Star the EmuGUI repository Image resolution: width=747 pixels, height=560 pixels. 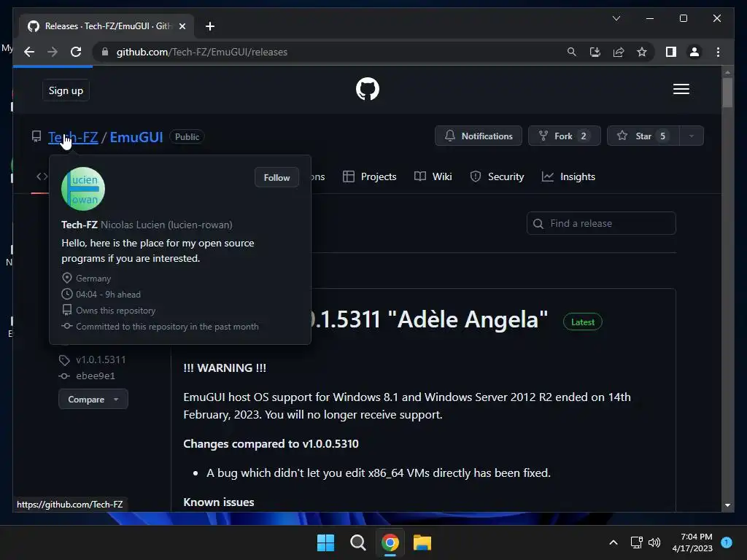(x=643, y=136)
